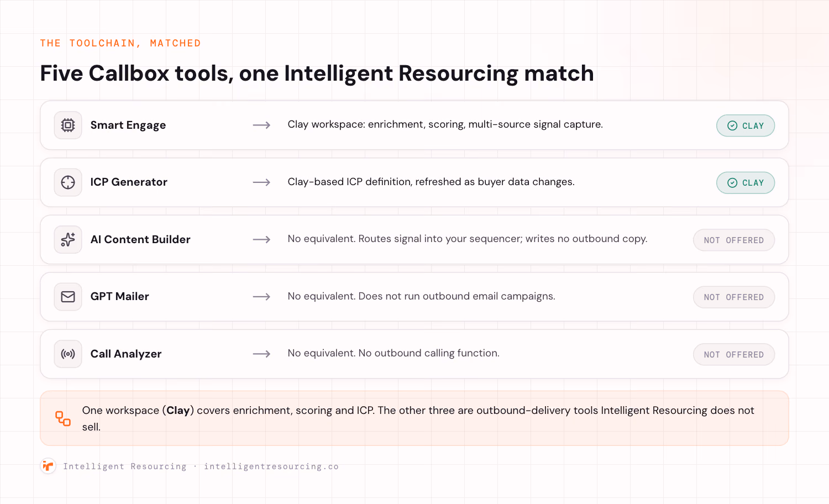Click the workspace link icon in the summary box

[x=63, y=418]
